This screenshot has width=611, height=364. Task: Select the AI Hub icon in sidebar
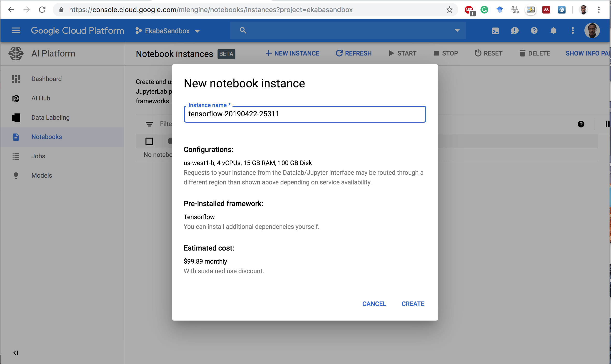[x=16, y=98]
